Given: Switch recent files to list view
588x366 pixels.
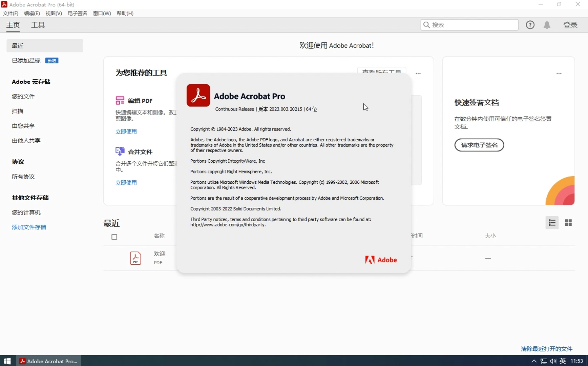Looking at the screenshot, I should coord(552,223).
